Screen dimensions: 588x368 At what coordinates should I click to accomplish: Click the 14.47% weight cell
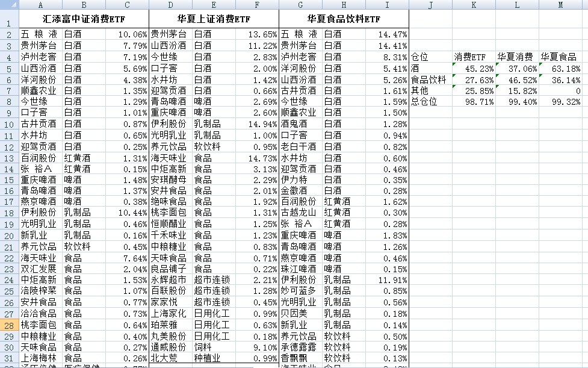(x=388, y=34)
